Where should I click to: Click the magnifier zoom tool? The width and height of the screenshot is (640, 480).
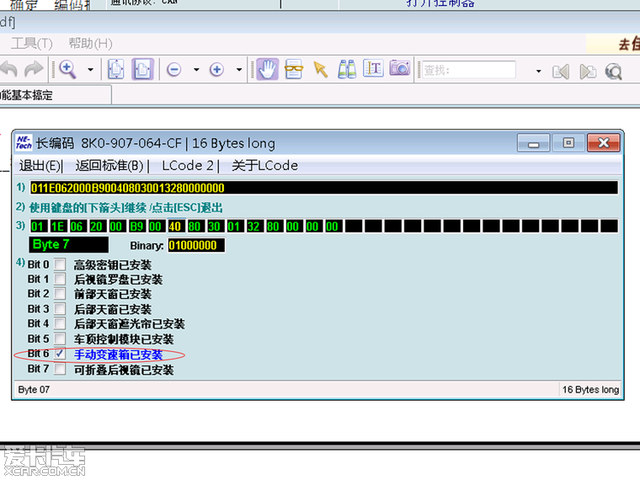pos(67,69)
